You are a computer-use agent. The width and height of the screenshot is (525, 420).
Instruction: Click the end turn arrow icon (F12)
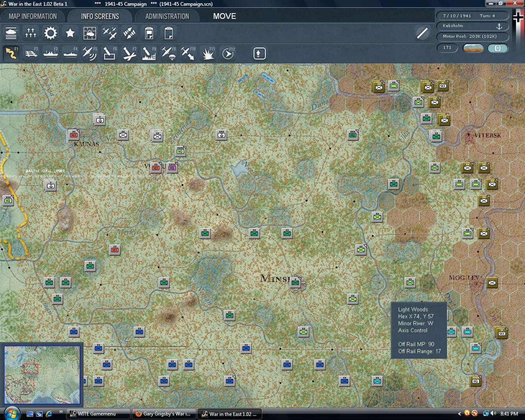coord(228,53)
